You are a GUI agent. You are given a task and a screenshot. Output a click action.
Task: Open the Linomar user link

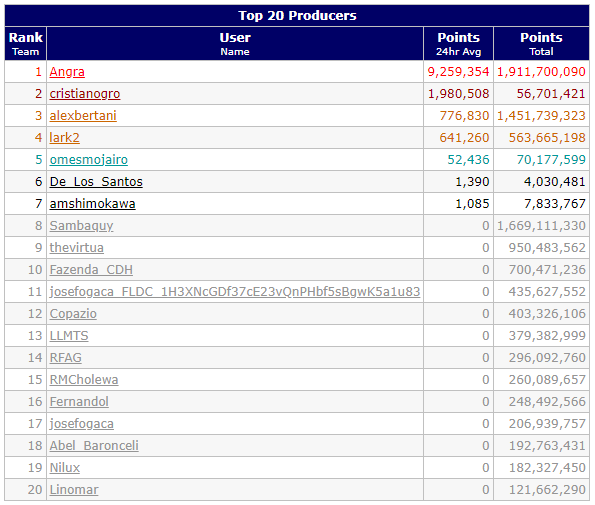tap(74, 490)
